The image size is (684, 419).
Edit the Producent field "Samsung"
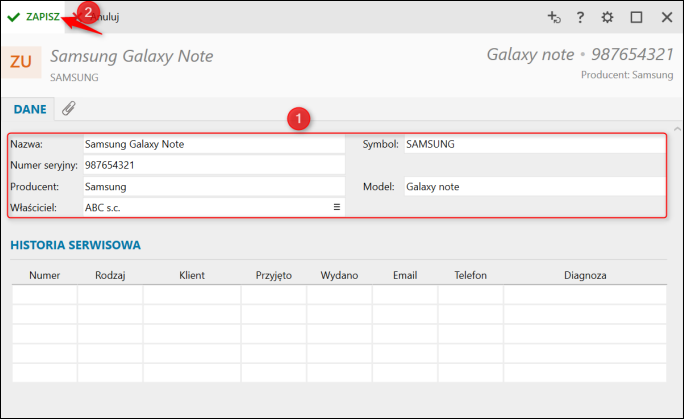point(214,187)
